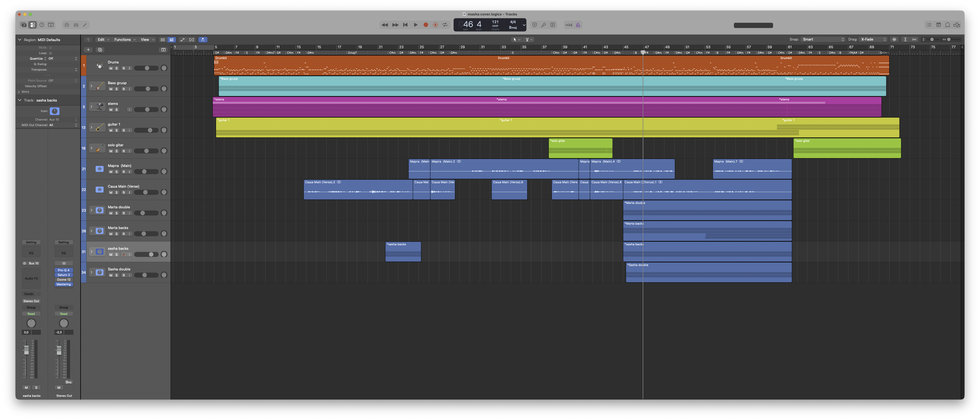Viewport: 980px width, 420px height.
Task: Open the List Editors icon
Action: 929,25
